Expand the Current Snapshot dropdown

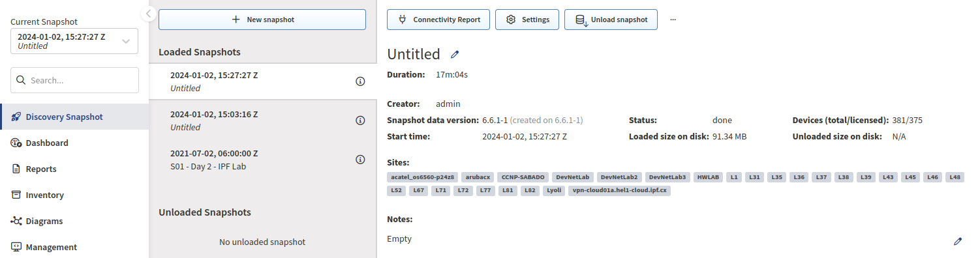click(74, 41)
